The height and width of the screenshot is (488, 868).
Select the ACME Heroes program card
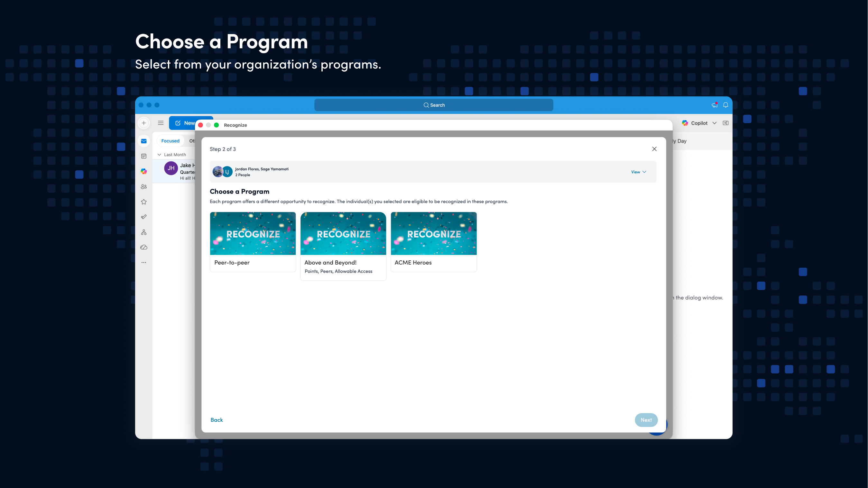[434, 242]
